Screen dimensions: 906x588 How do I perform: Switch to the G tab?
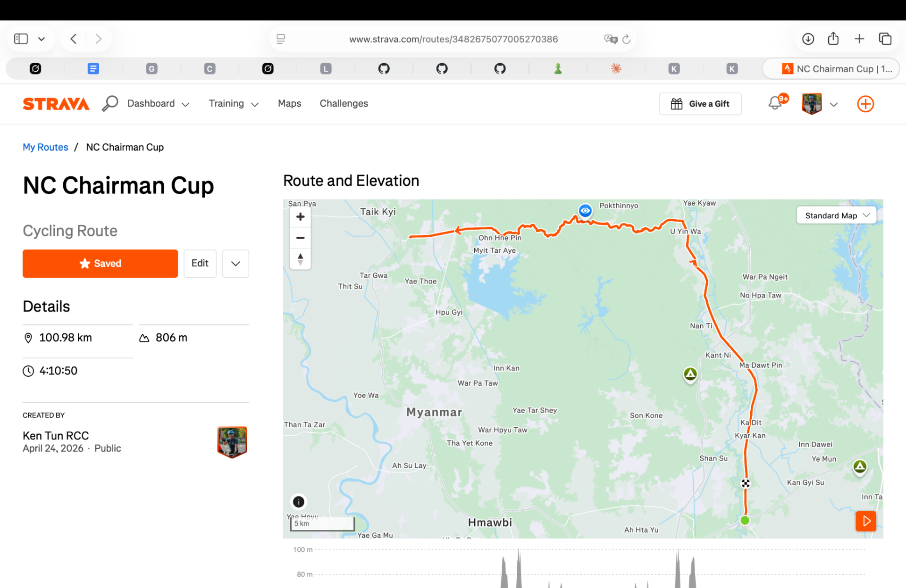(x=151, y=69)
